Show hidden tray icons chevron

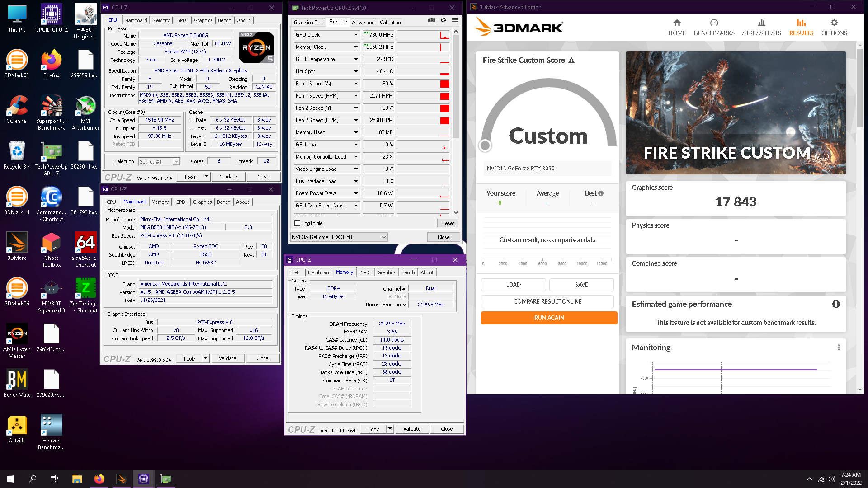(x=809, y=479)
